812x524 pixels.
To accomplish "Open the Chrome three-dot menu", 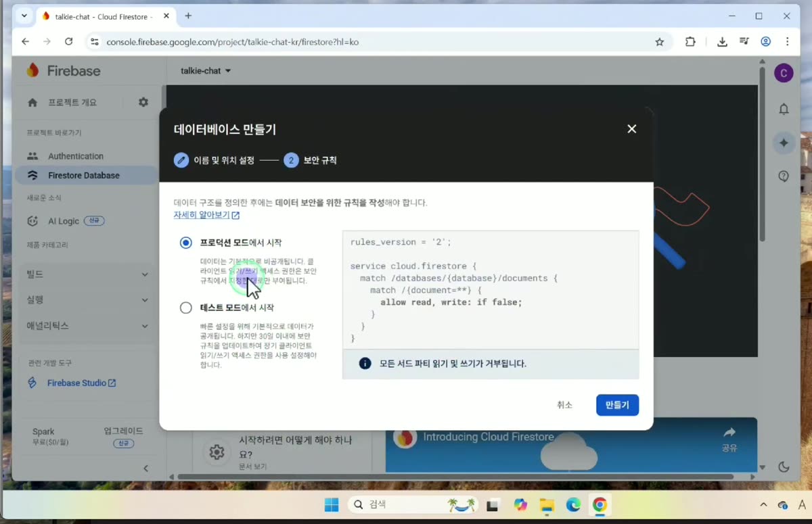I will tap(787, 41).
